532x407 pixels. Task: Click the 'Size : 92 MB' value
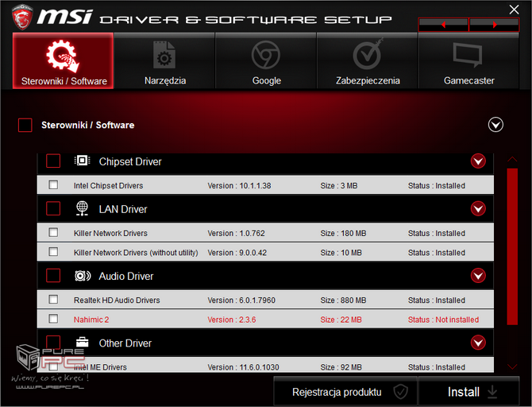(341, 367)
